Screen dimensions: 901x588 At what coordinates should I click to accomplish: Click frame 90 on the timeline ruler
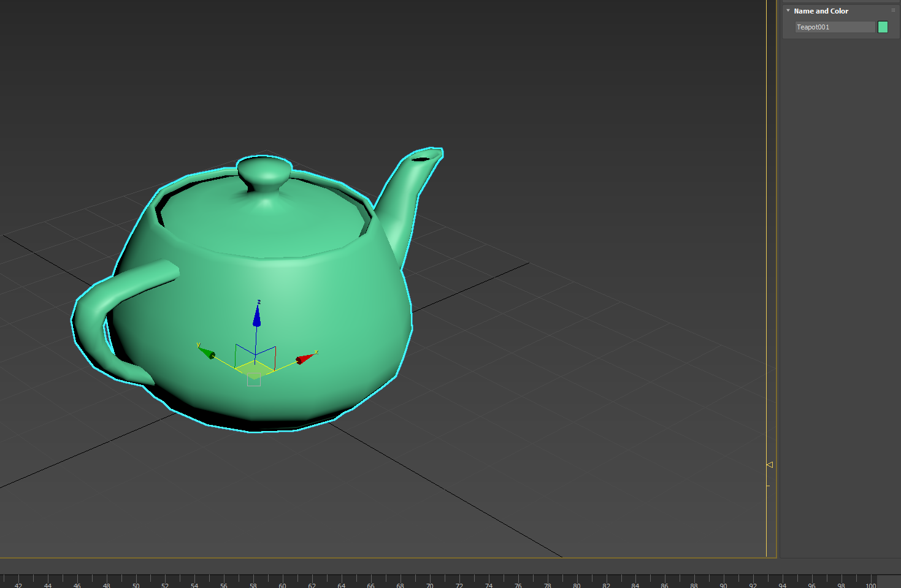(x=724, y=586)
